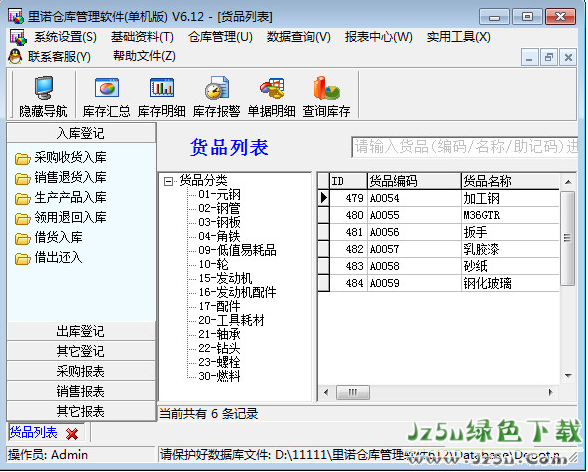This screenshot has width=588, height=472.
Task: Open 联系客服 penguin icon menu
Action: tap(15, 57)
